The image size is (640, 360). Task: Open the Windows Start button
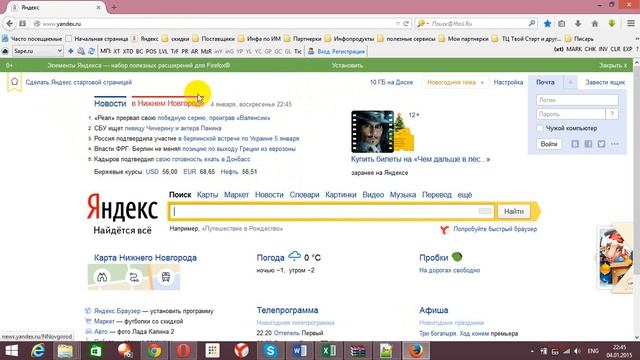click(x=11, y=351)
